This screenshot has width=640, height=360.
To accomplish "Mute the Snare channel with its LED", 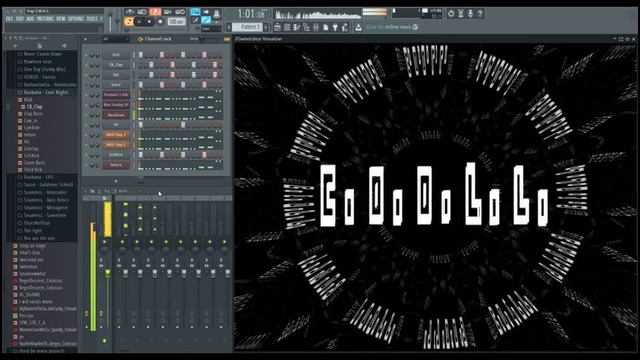I will (86, 85).
